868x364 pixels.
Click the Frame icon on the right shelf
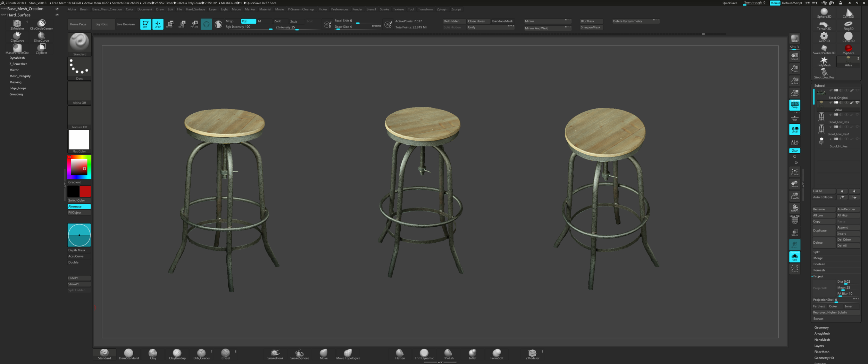(x=795, y=171)
